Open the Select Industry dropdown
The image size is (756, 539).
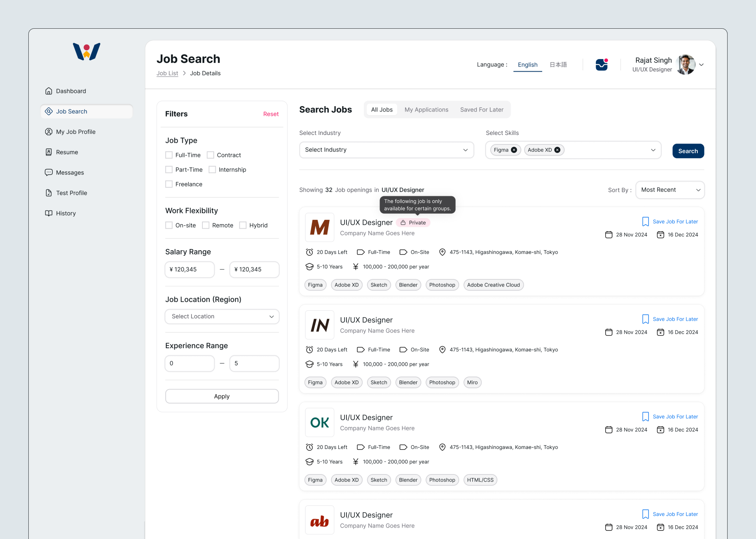pyautogui.click(x=386, y=150)
